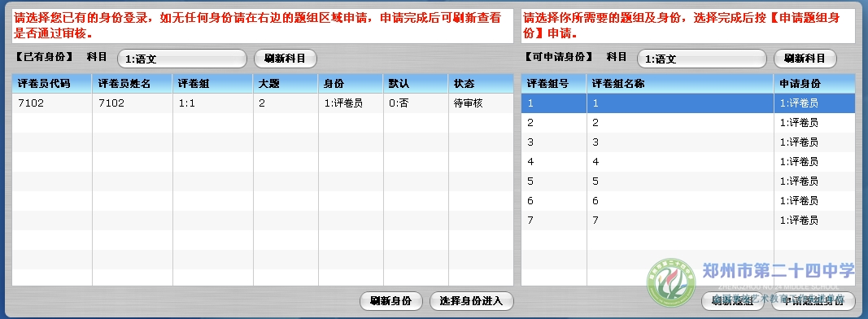This screenshot has width=868, height=319.
Task: Click the 申请题组身份 button
Action: pos(813,301)
